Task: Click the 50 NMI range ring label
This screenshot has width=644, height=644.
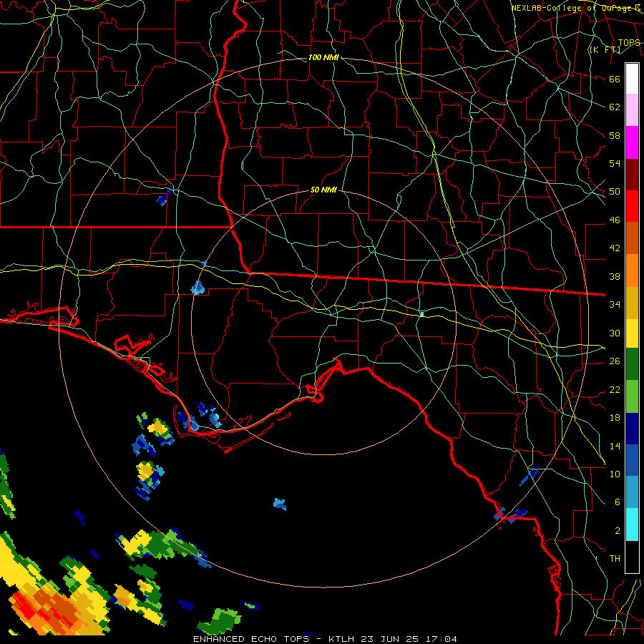Action: click(323, 190)
